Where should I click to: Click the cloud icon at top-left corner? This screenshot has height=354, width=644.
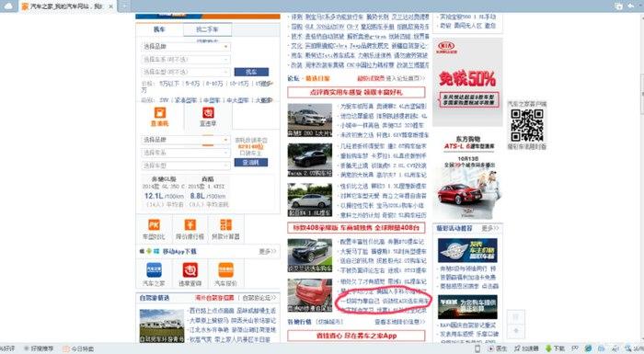tap(8, 6)
